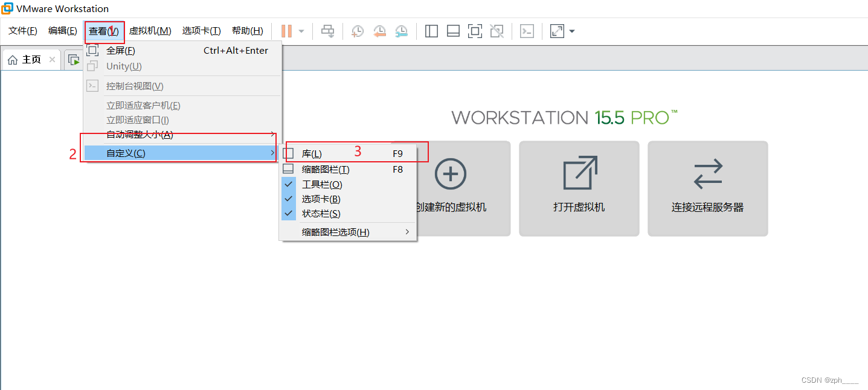Select 全屏(F) in the View menu
Image resolution: width=868 pixels, height=390 pixels.
[x=182, y=51]
